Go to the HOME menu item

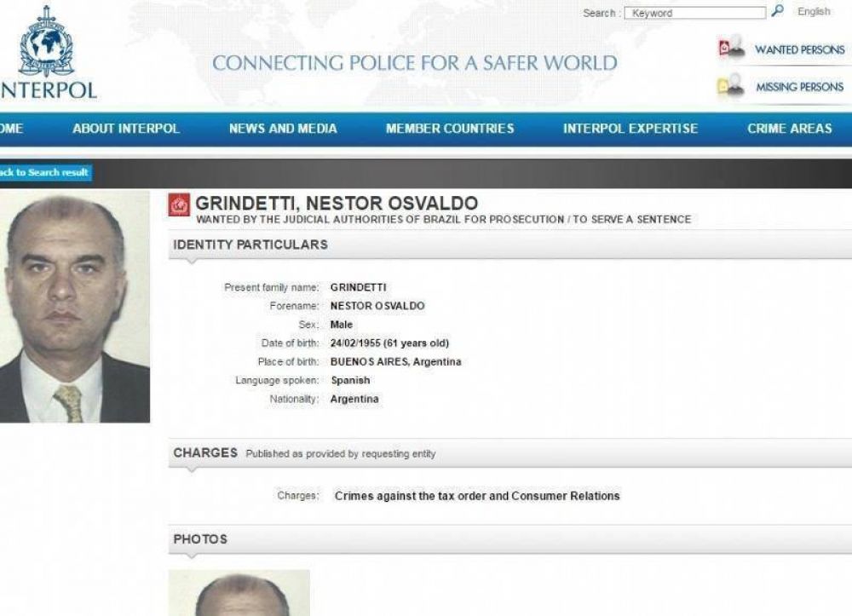[x=11, y=129]
